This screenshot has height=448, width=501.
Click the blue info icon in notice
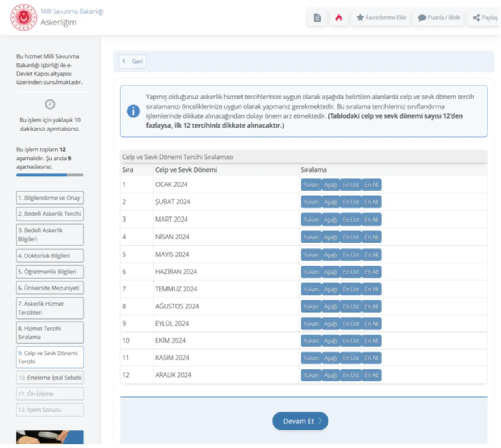pyautogui.click(x=133, y=111)
